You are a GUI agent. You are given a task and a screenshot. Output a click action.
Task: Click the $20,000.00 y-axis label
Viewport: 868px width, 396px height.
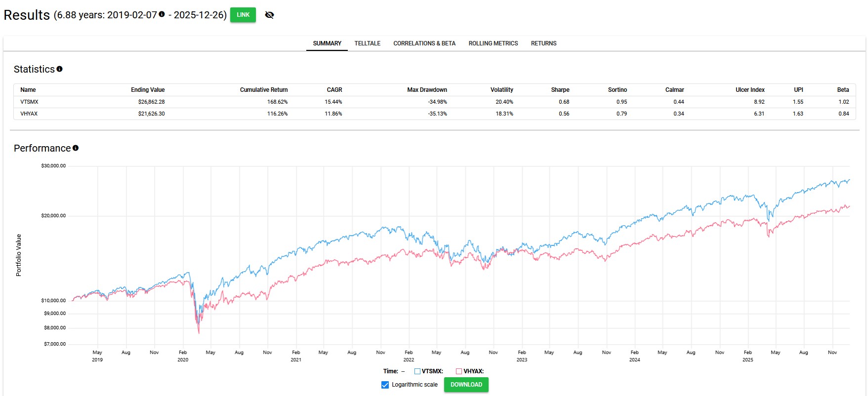pyautogui.click(x=53, y=216)
